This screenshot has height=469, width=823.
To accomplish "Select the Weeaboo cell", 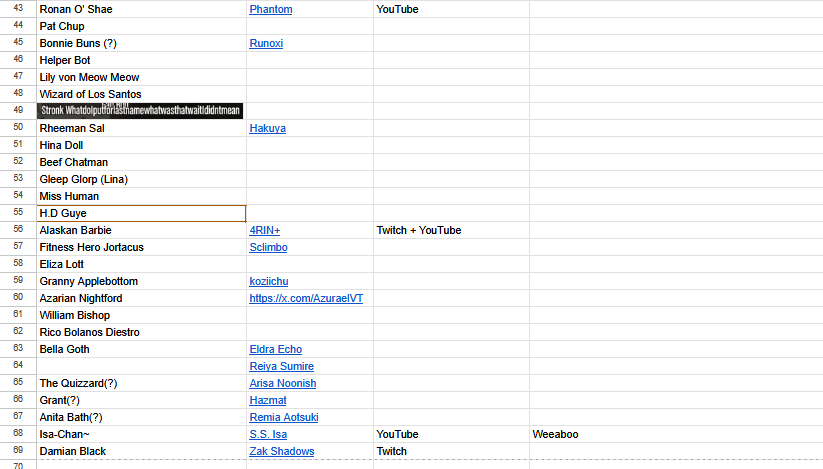I will click(676, 434).
